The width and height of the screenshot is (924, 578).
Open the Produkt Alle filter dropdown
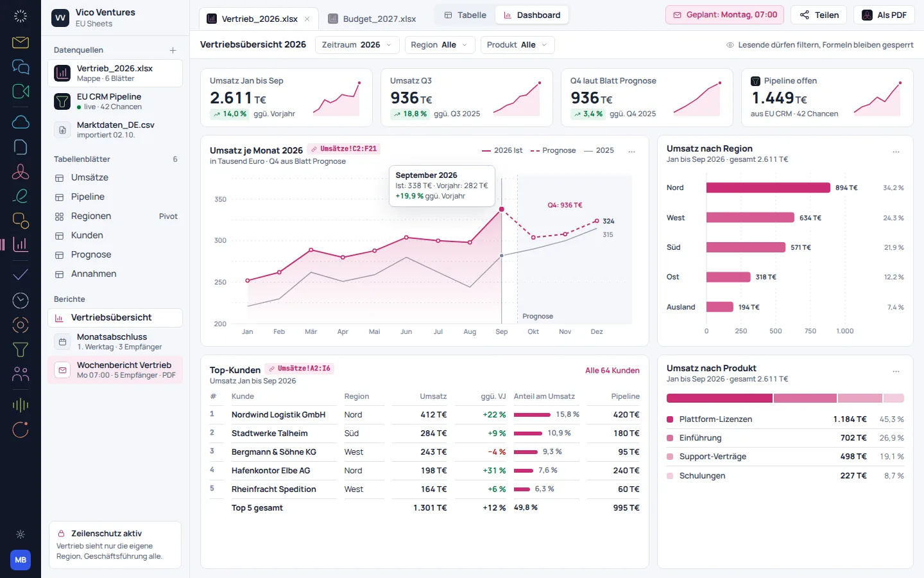pyautogui.click(x=517, y=45)
